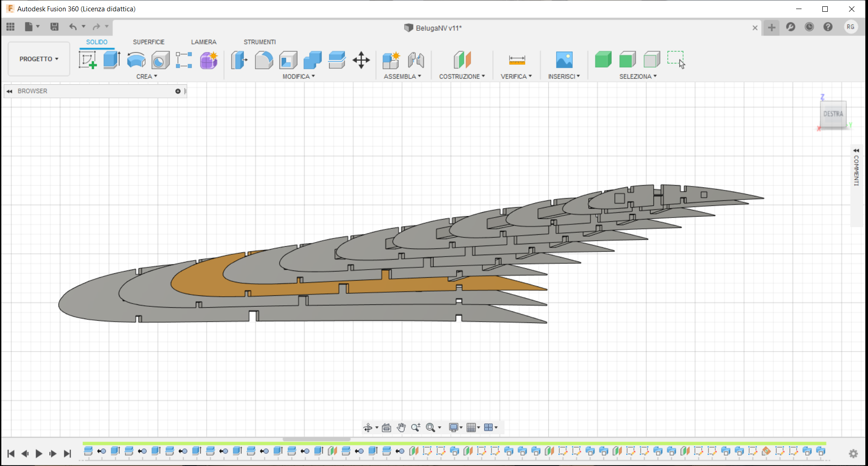Open the PROGETTO workspace dropdown
Screen dimensions: 868x466
click(39, 59)
